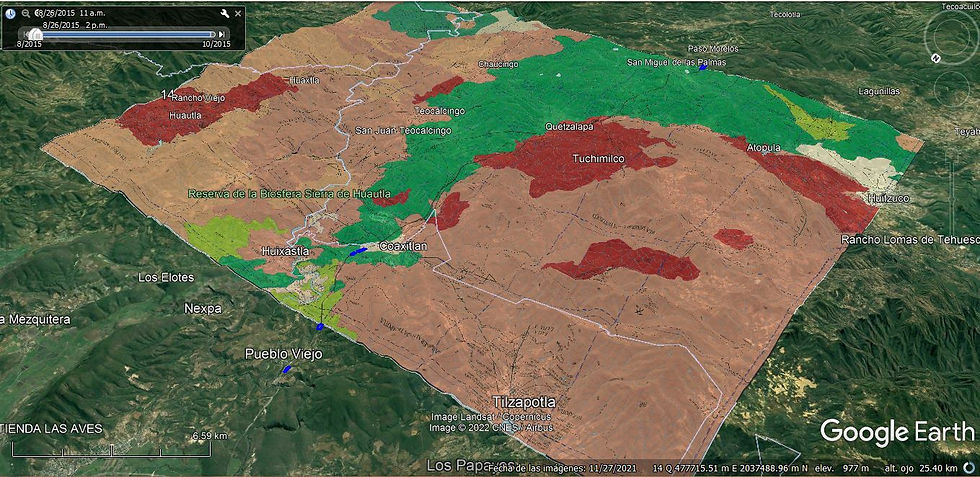Click the Huixastla place label
This screenshot has height=477, width=980.
(285, 251)
